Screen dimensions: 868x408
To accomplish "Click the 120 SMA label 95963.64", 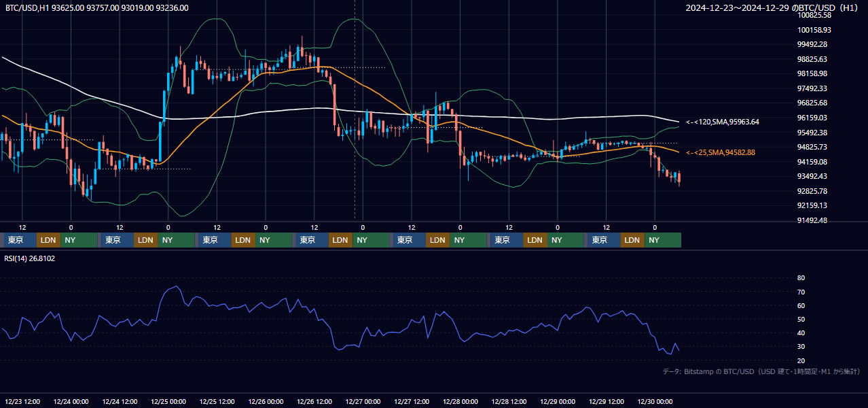I will pos(723,122).
